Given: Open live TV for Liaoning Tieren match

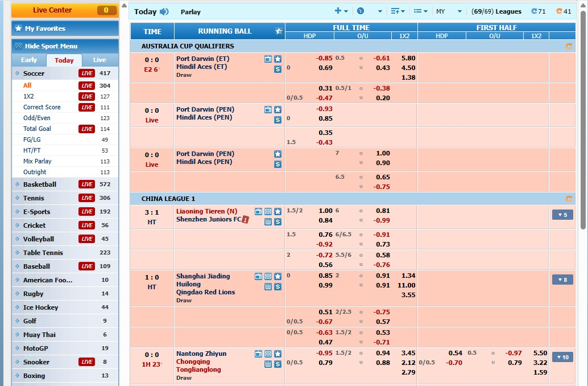Looking at the screenshot, I should (x=258, y=211).
